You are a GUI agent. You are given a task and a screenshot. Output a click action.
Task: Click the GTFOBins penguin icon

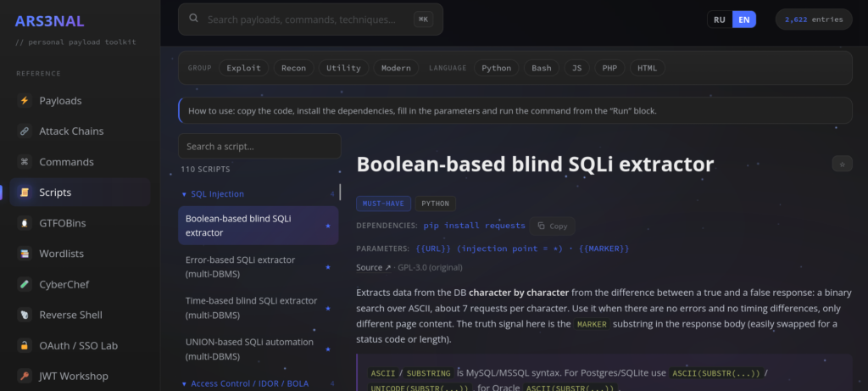pos(25,223)
